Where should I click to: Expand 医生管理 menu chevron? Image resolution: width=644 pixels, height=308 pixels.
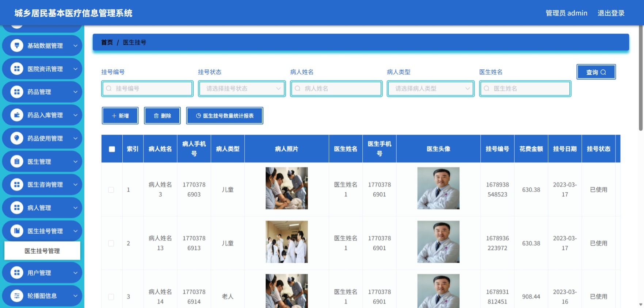(x=75, y=161)
